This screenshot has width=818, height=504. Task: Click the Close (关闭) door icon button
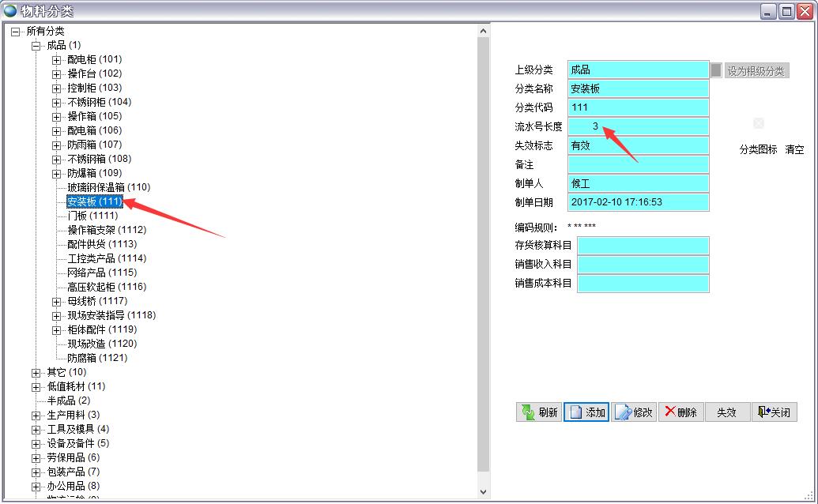tap(774, 412)
